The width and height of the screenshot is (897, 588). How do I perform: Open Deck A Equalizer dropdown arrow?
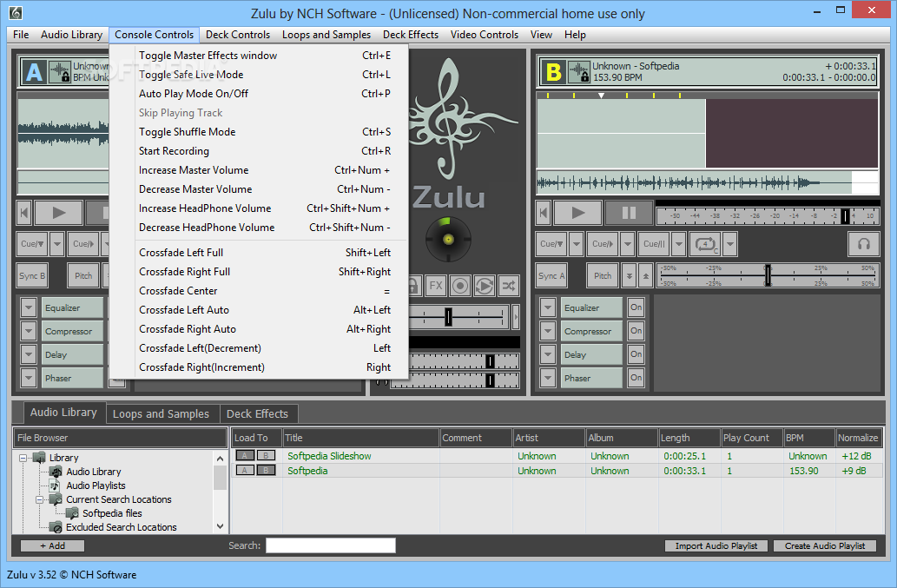pos(28,307)
